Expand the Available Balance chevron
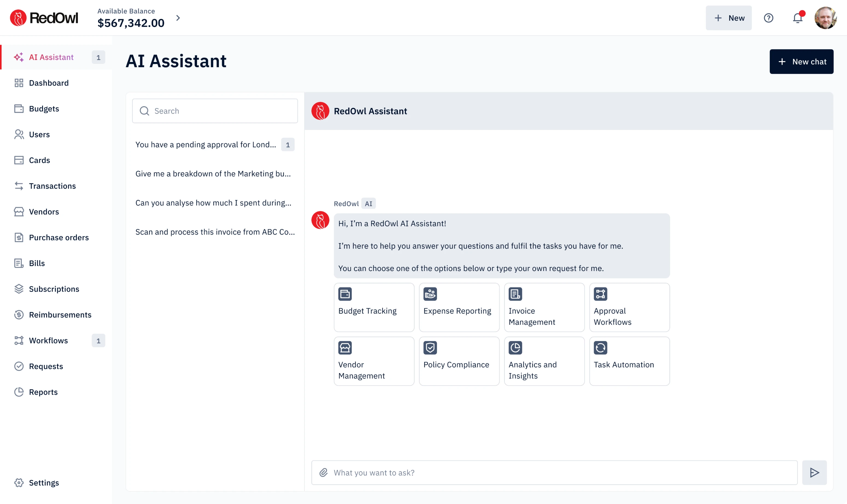 tap(178, 18)
